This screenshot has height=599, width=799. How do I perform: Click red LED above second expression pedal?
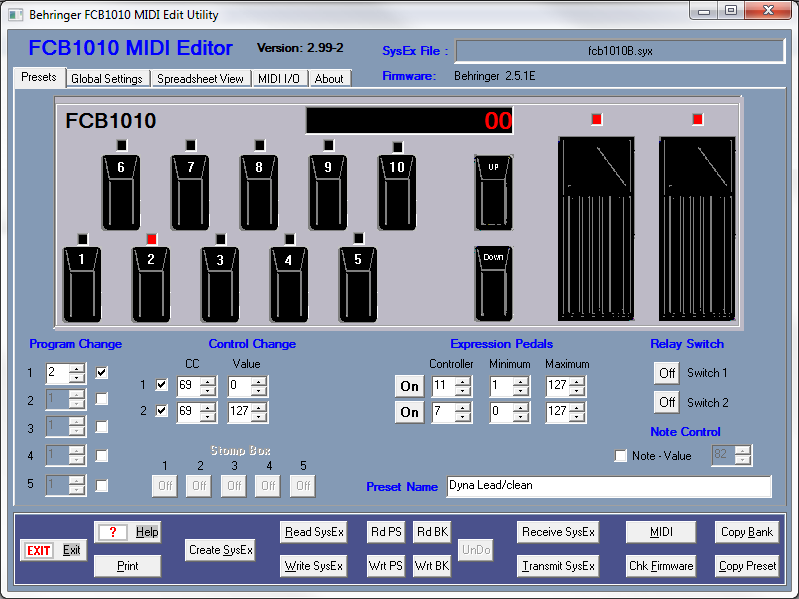[x=698, y=119]
